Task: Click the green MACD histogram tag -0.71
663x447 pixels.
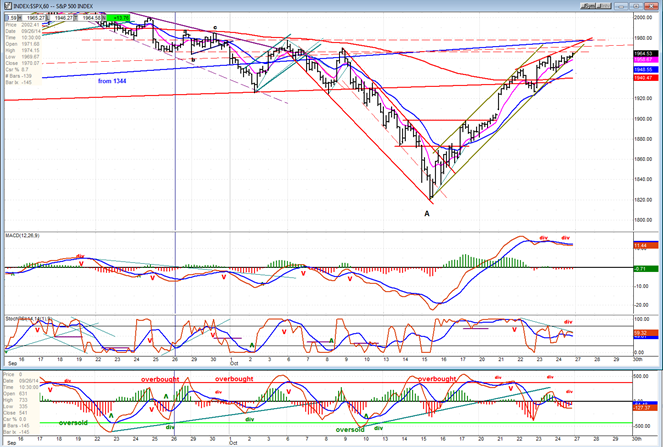Action: point(645,269)
